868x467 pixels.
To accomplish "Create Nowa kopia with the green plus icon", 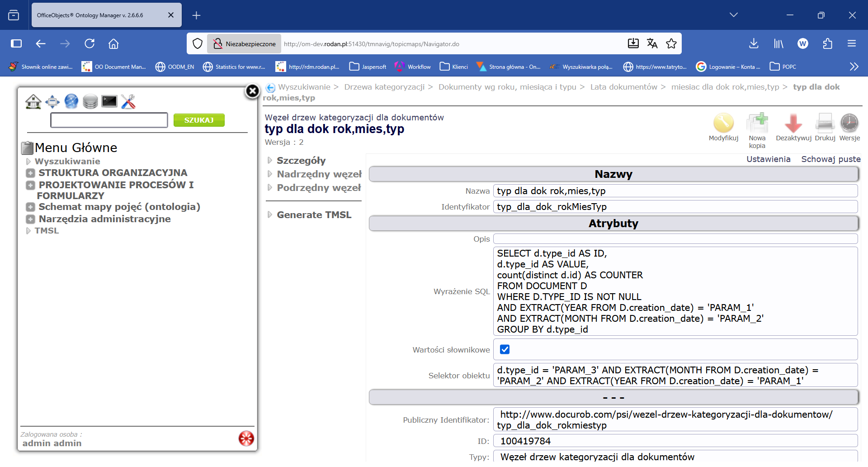I will (757, 122).
